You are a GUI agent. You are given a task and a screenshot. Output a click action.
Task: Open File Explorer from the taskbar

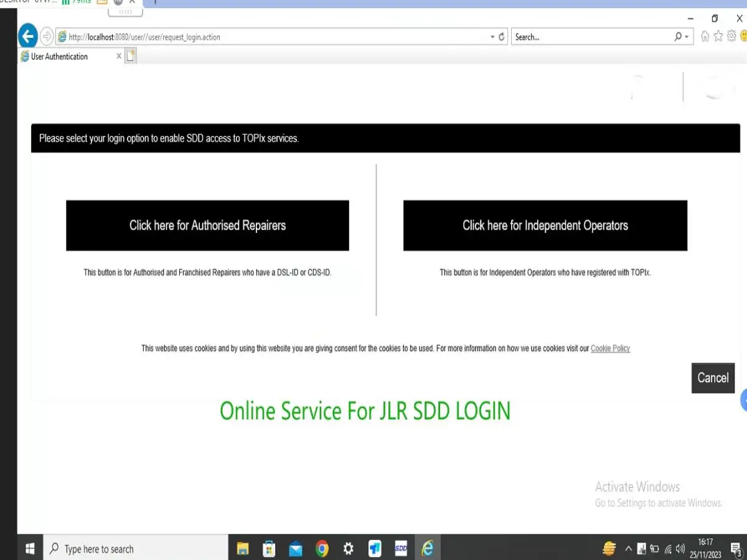coord(243,549)
